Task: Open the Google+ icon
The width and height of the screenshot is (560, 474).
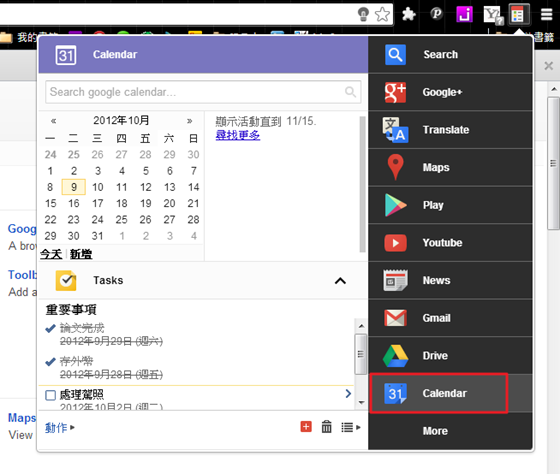Action: pyautogui.click(x=395, y=92)
